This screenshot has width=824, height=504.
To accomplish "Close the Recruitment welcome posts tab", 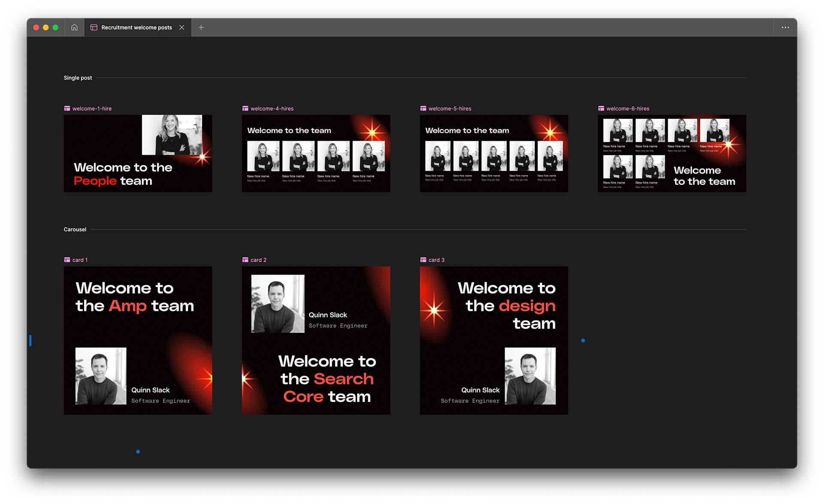I will tap(182, 27).
